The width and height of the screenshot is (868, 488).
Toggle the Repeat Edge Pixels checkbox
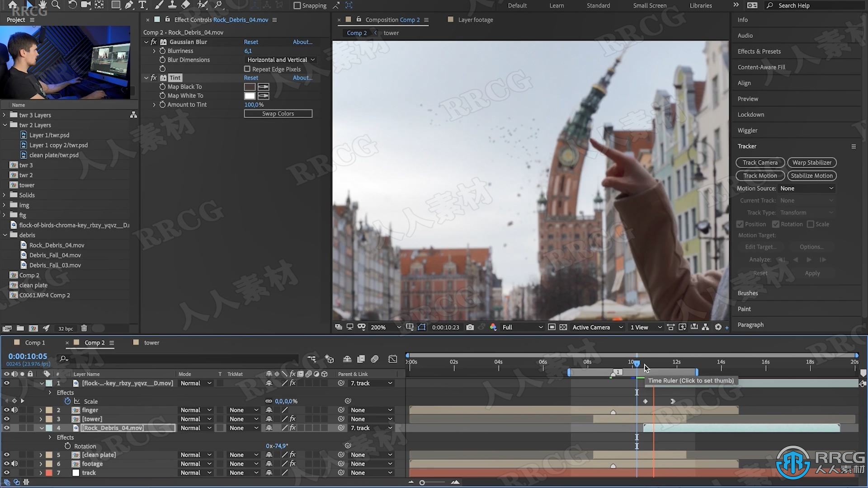247,69
